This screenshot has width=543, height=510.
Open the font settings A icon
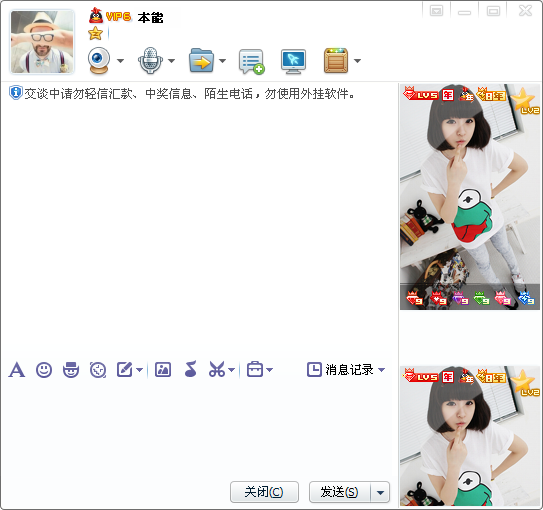17,369
